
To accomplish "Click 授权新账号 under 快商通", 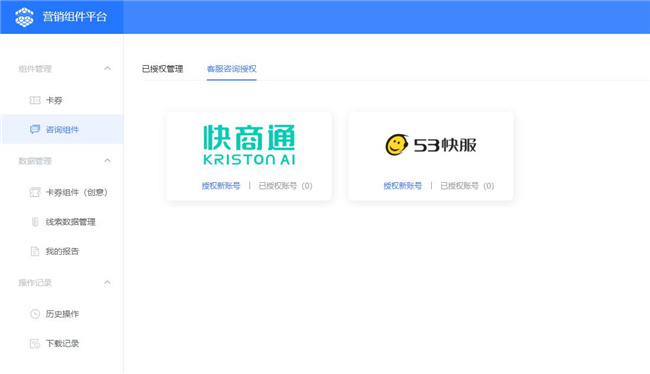I will (221, 186).
